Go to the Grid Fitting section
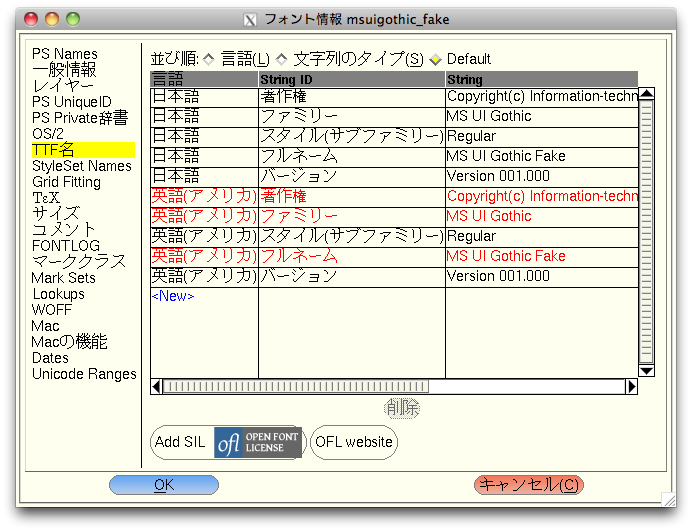This screenshot has width=692, height=531. click(66, 182)
